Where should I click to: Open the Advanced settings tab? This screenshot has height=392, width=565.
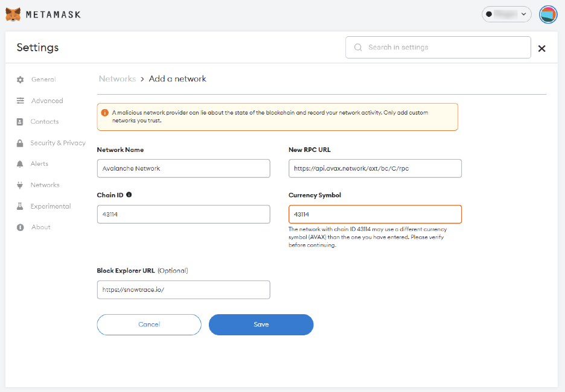47,101
